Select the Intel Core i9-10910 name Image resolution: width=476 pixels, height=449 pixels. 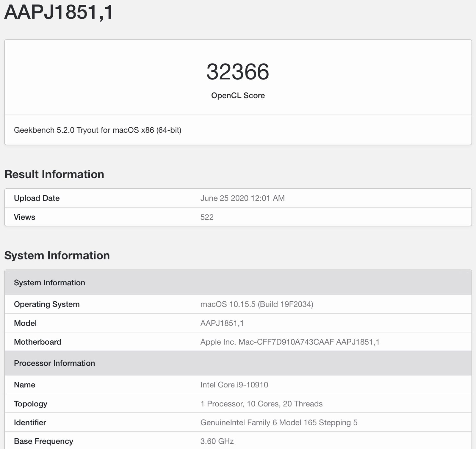coord(234,385)
